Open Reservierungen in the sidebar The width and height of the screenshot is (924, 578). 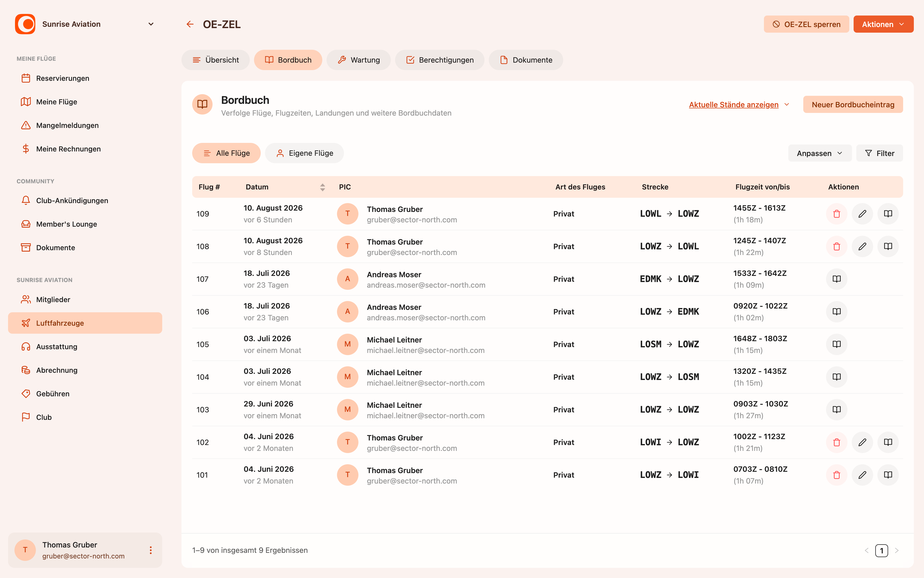point(85,78)
